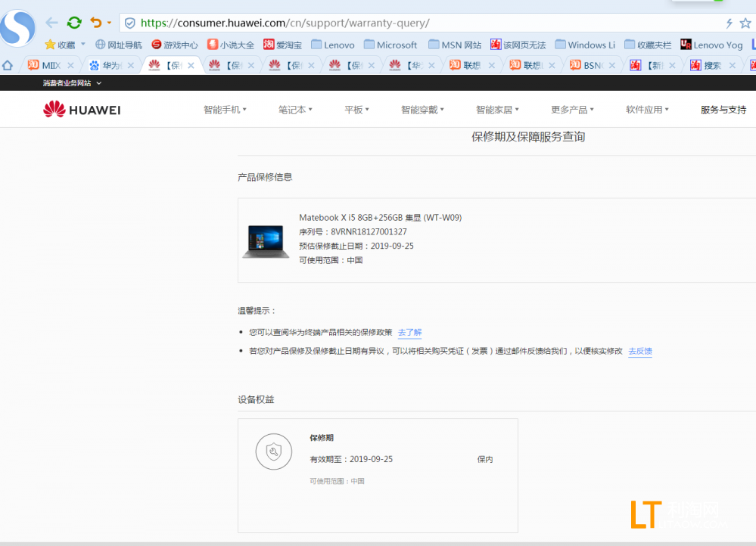This screenshot has width=756, height=546.
Task: Click the warranty shield wrench icon
Action: (274, 451)
